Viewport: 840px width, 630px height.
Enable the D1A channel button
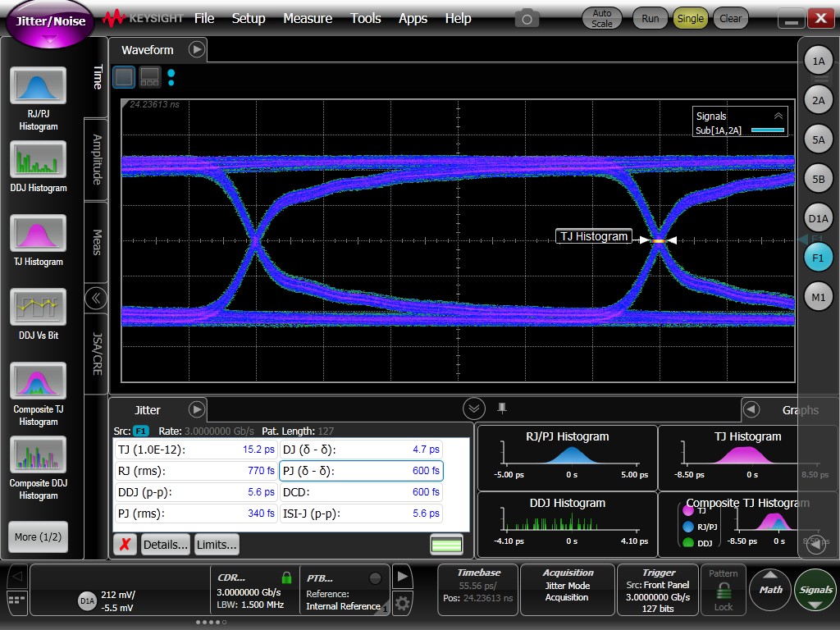(818, 219)
